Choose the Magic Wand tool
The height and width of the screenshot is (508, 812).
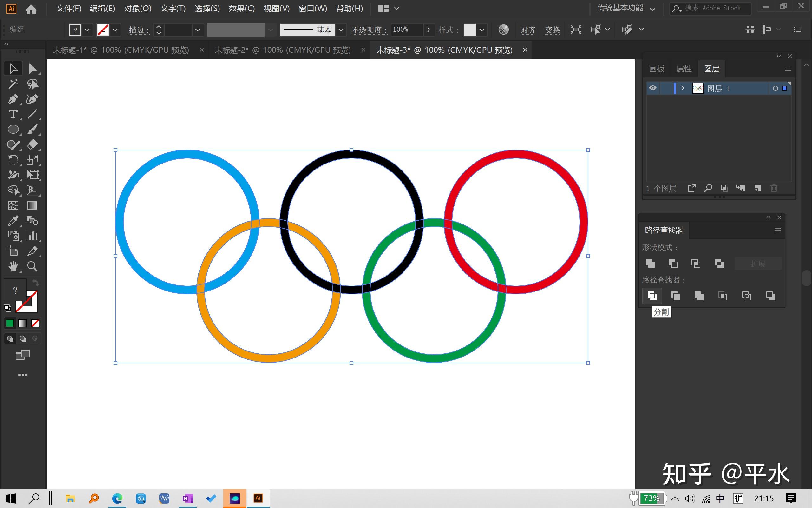(x=13, y=84)
